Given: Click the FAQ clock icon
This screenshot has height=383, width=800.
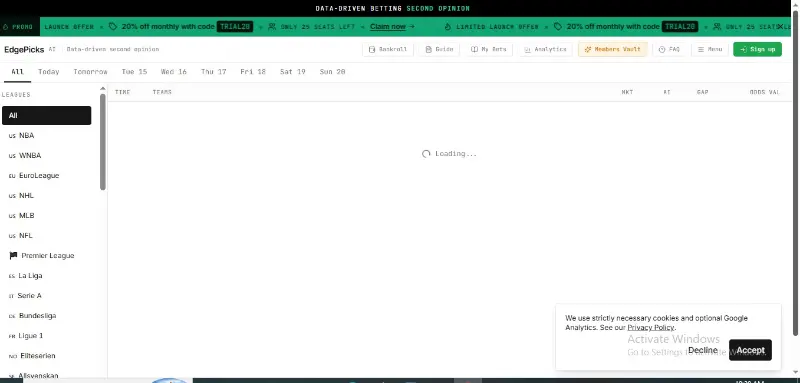Looking at the screenshot, I should pos(662,49).
